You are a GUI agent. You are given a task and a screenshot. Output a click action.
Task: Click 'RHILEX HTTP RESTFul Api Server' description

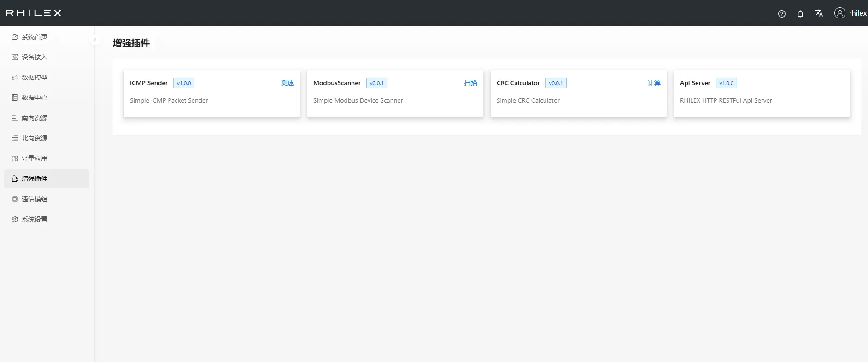tap(726, 100)
